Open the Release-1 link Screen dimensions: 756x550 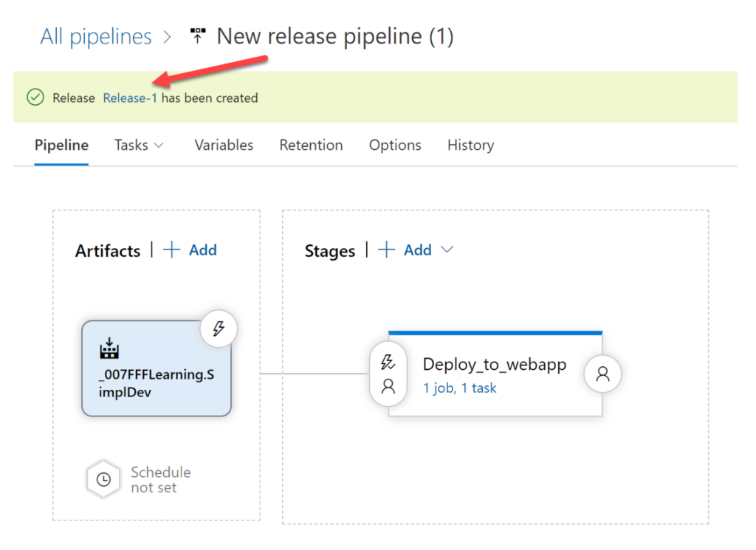(x=130, y=98)
